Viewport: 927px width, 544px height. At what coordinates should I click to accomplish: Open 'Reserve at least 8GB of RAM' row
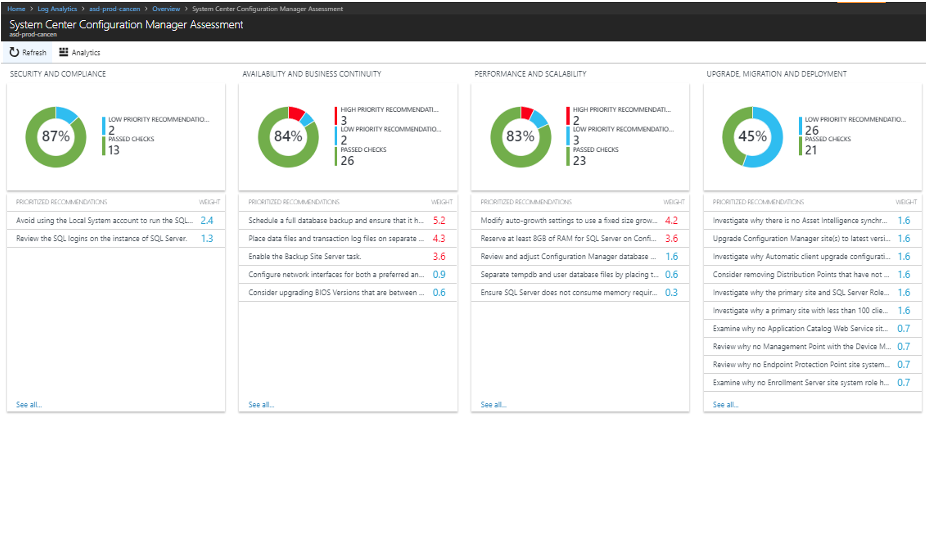(x=580, y=238)
